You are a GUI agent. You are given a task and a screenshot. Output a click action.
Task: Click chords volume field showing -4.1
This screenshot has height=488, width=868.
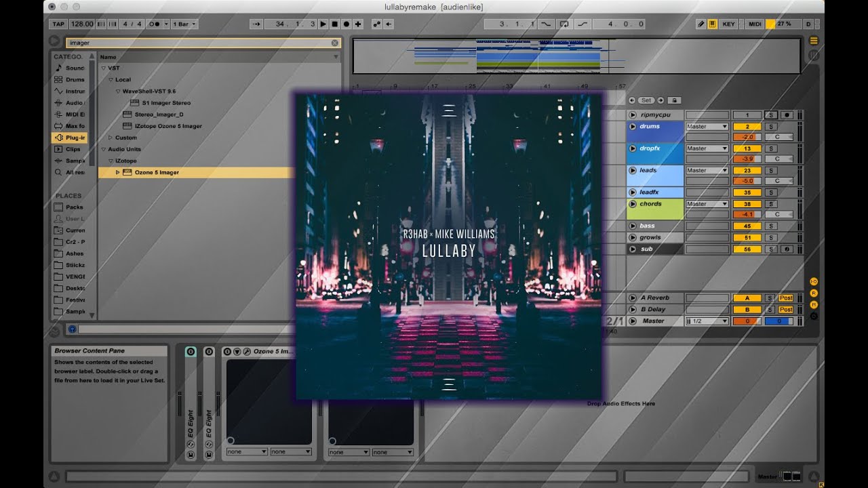pyautogui.click(x=747, y=214)
